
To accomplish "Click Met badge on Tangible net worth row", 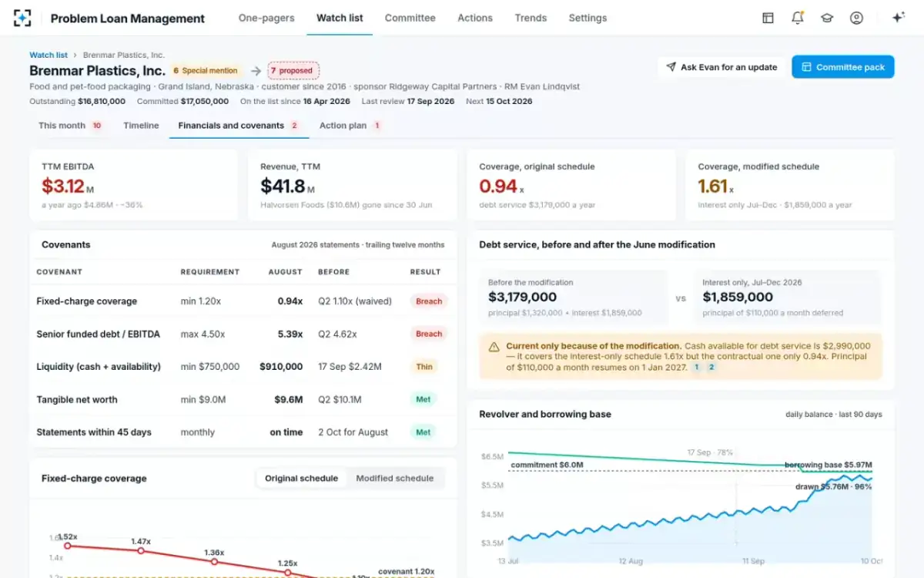I will (423, 399).
